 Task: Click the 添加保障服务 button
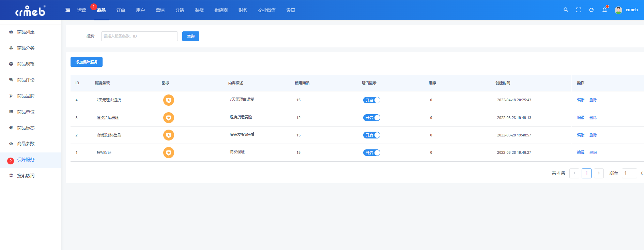[87, 62]
